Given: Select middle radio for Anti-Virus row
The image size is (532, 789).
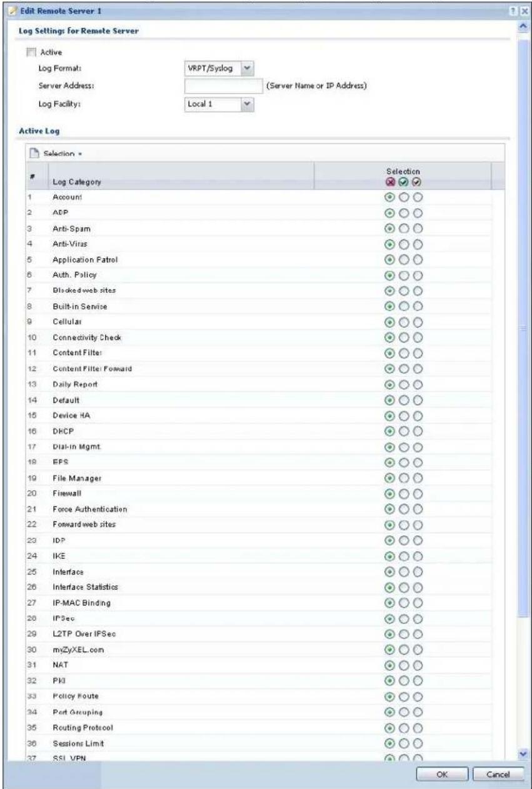Looking at the screenshot, I should pos(404,243).
